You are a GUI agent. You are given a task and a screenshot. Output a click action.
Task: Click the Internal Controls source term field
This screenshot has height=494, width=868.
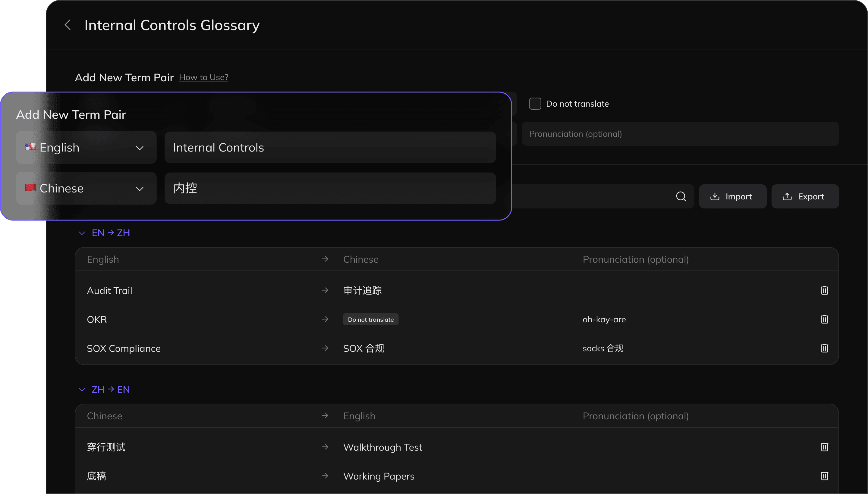coord(330,148)
